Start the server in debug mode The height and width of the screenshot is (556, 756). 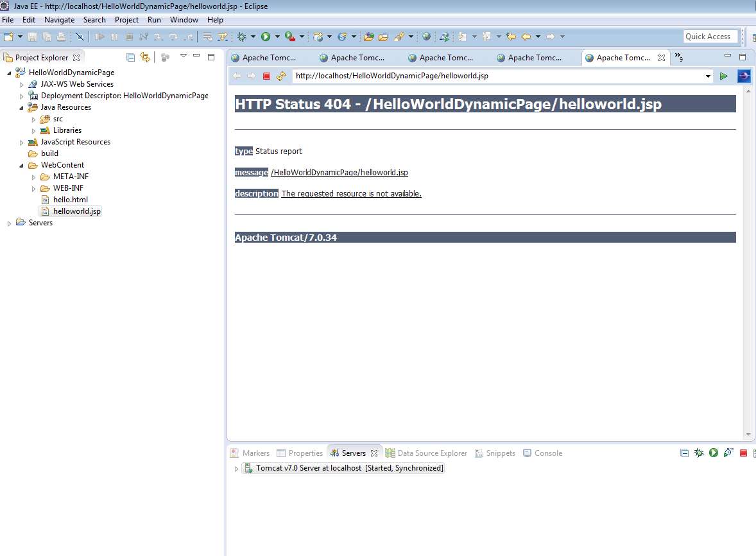click(699, 453)
